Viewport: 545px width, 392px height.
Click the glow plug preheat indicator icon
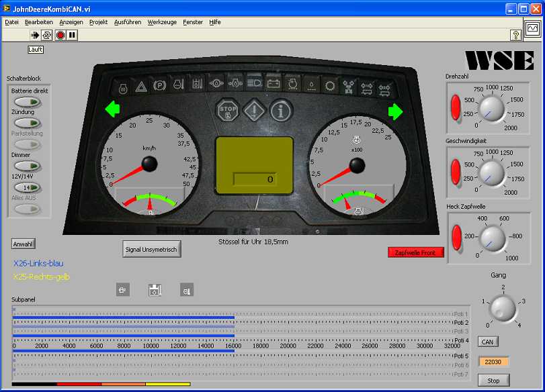coord(123,89)
